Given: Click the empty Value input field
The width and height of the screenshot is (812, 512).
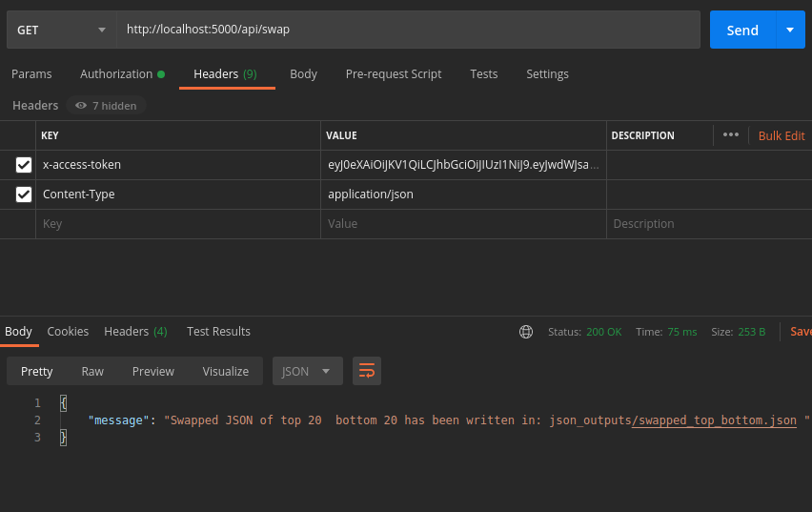Looking at the screenshot, I should pos(463,224).
